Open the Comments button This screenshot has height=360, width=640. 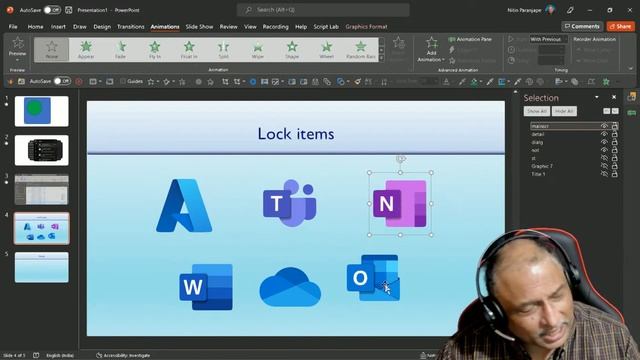pos(582,27)
